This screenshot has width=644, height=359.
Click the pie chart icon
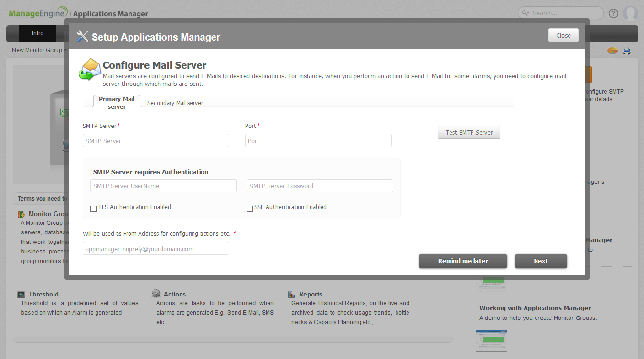612,51
